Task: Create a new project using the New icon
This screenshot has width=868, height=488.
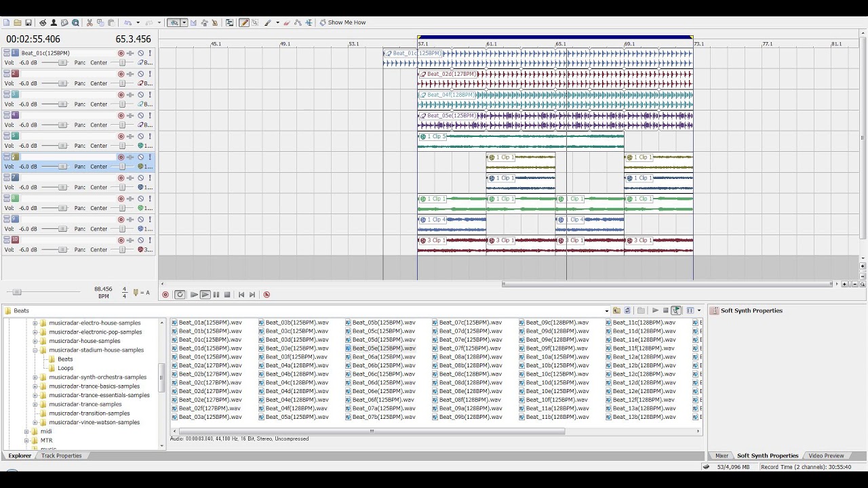Action: pos(7,22)
